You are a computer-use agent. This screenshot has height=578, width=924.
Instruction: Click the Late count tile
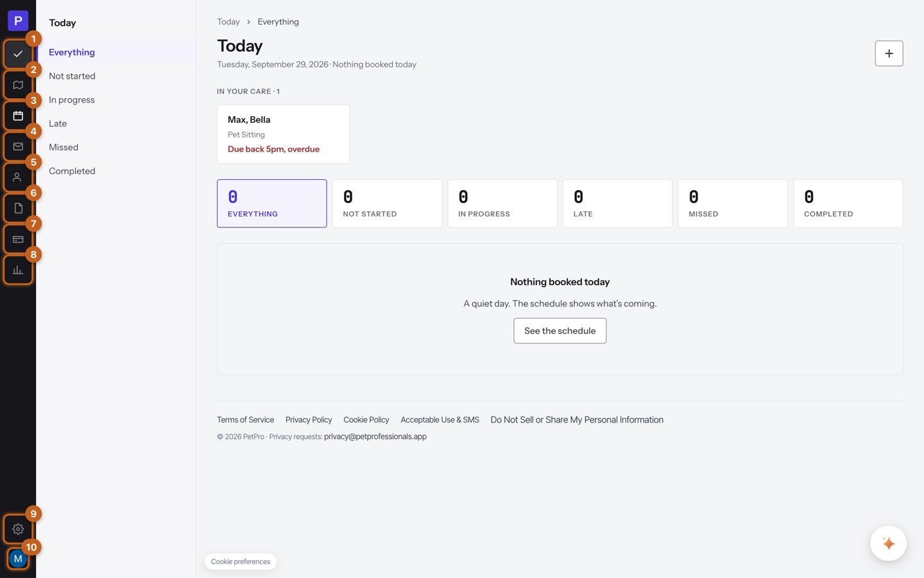pos(617,204)
